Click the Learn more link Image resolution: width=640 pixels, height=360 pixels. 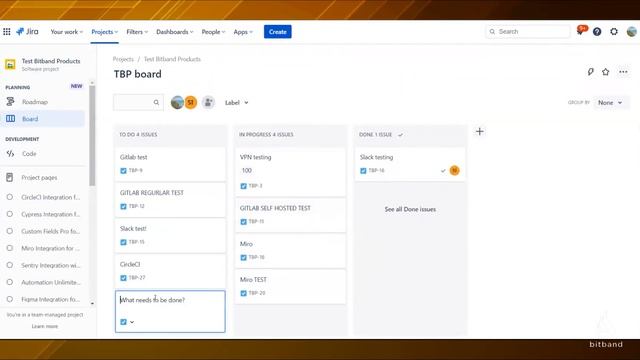tap(45, 326)
